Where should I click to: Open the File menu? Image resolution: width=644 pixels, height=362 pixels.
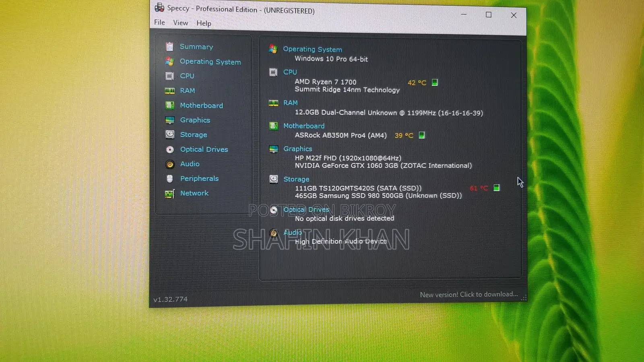159,23
